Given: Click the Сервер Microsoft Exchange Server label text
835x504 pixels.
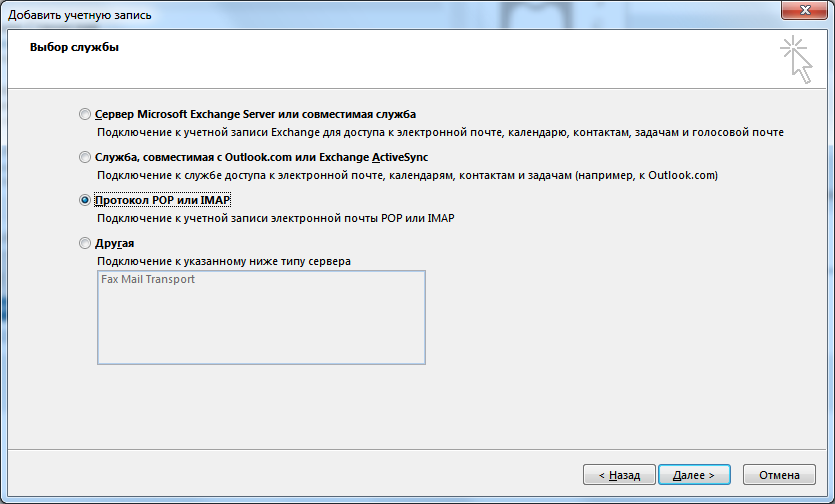Looking at the screenshot, I should (255, 114).
